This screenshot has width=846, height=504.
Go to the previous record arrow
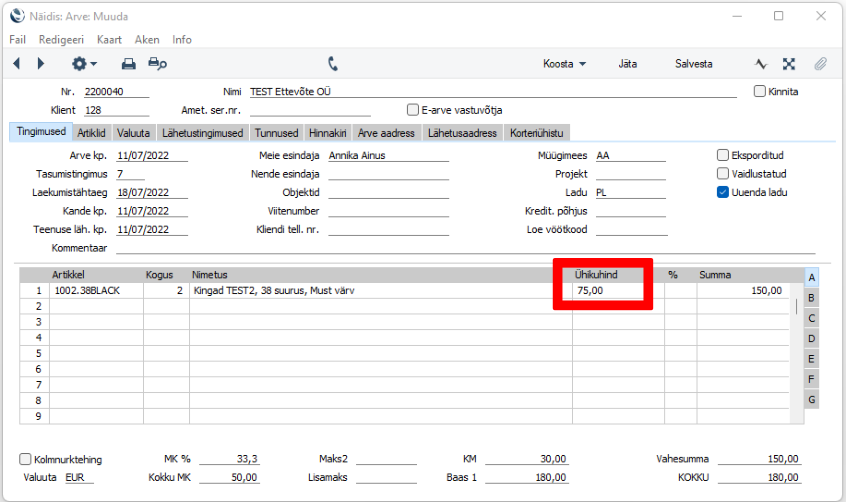tap(17, 64)
